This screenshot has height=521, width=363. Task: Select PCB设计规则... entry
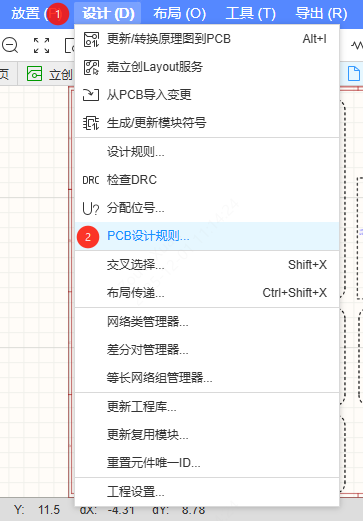(207, 236)
